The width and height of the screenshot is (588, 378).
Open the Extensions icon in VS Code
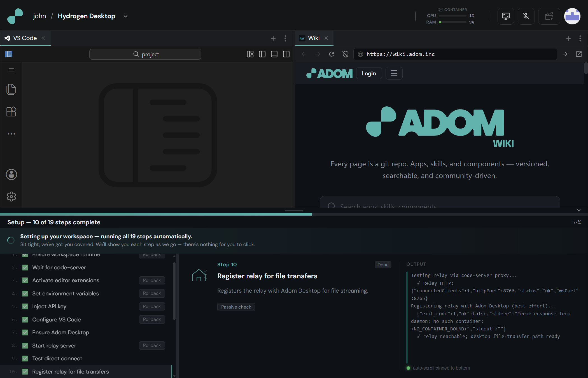[x=11, y=111]
